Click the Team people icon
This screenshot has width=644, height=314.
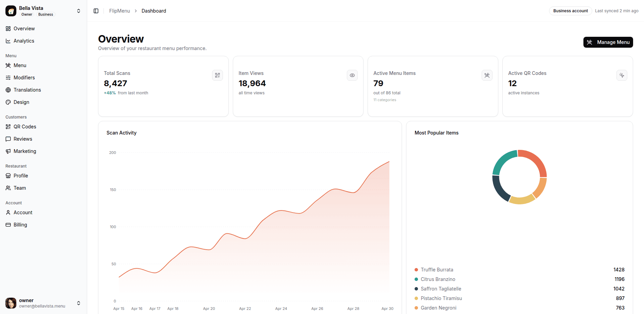click(8, 188)
